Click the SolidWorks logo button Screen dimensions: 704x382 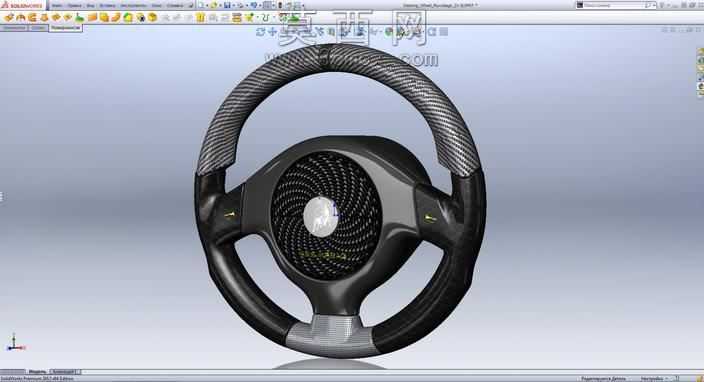click(22, 5)
